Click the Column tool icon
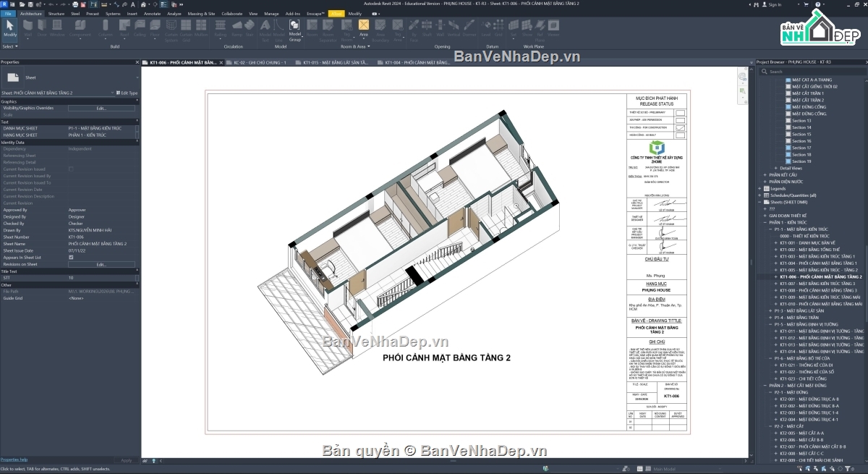This screenshot has width=868, height=474. tap(106, 25)
